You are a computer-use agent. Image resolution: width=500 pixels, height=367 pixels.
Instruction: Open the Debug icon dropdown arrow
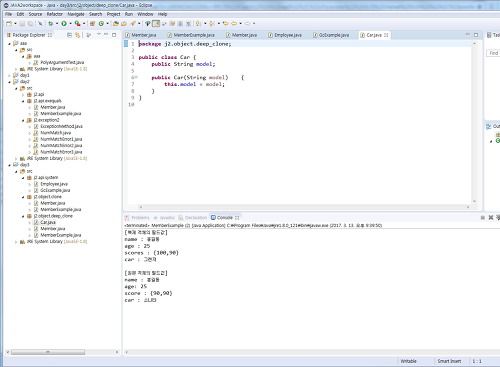point(57,23)
